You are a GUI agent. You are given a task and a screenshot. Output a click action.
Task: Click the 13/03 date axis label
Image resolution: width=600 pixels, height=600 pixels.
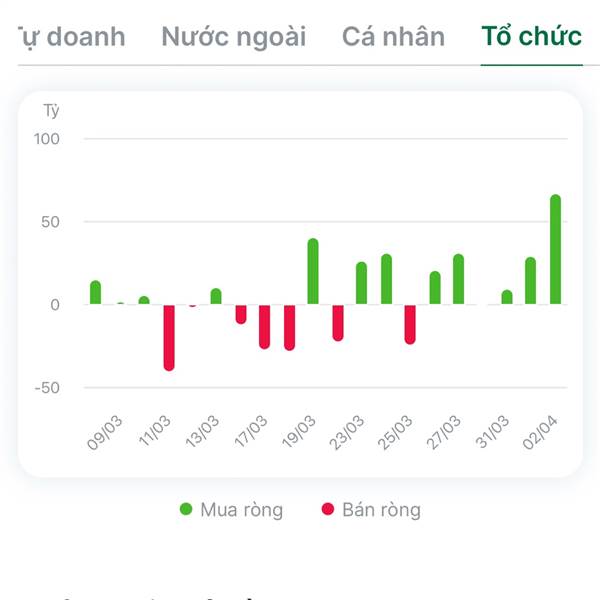(x=203, y=433)
